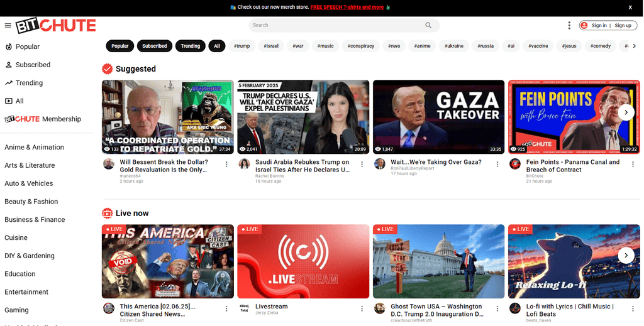
Task: Open the hamburger menu icon
Action: coord(8,26)
